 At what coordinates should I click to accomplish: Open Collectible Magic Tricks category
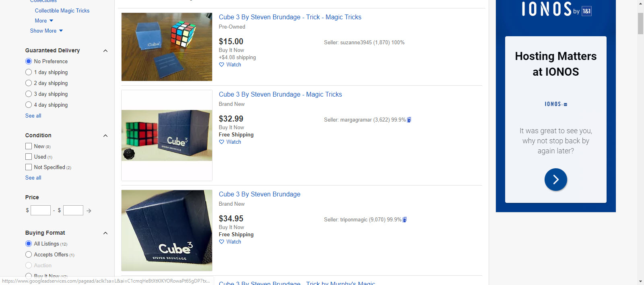pos(62,10)
